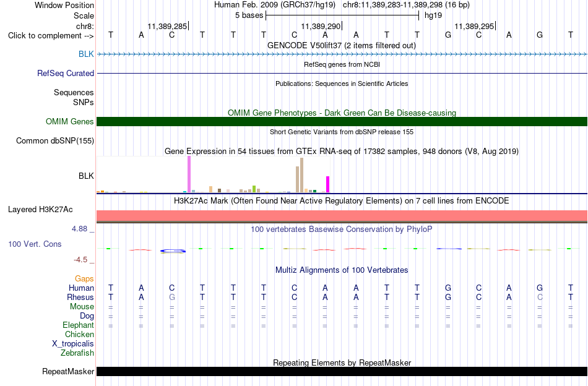Open the blue BLK GENCODE track label
588x386 pixels.
point(86,54)
